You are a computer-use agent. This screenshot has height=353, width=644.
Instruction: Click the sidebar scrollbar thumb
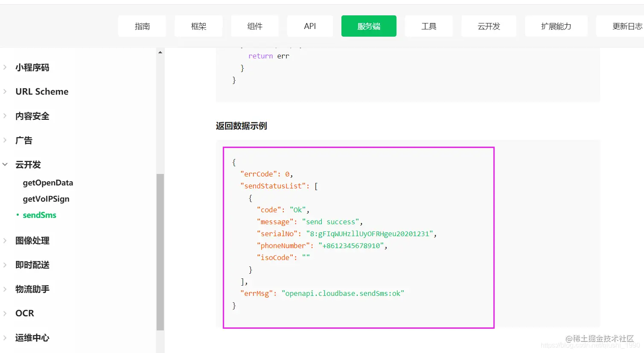160,252
